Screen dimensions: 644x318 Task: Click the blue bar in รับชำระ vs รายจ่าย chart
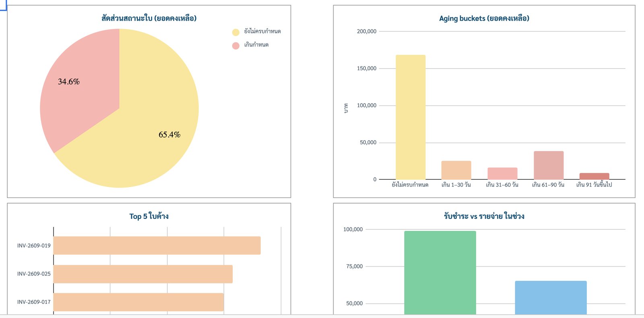pyautogui.click(x=551, y=297)
